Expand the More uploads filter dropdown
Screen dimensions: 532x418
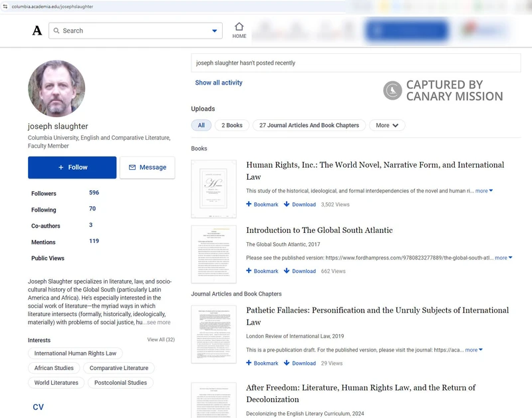387,125
